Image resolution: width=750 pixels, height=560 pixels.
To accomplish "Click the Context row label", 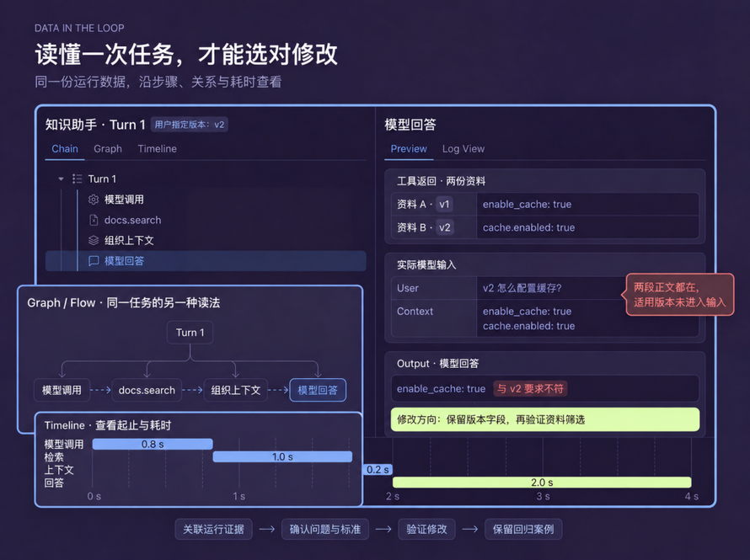I will click(415, 311).
